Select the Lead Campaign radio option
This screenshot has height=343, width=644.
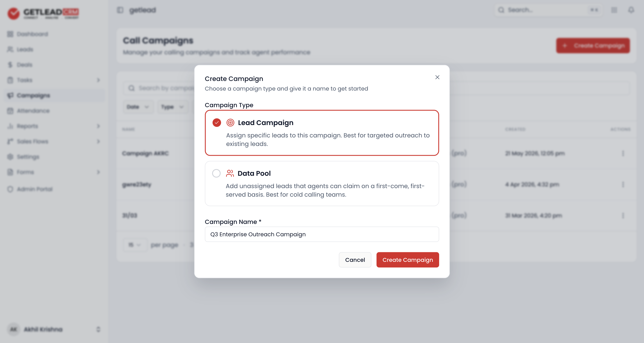[217, 122]
